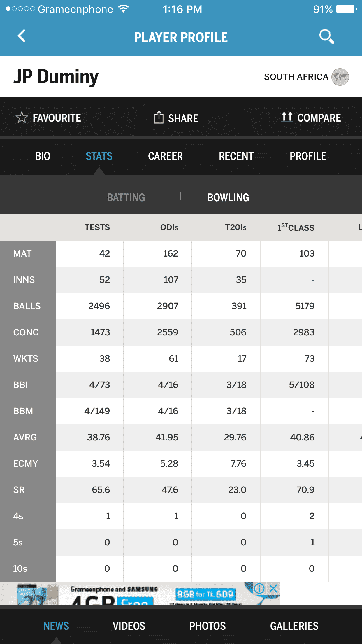Tap the Compare arrows icon

pyautogui.click(x=287, y=117)
